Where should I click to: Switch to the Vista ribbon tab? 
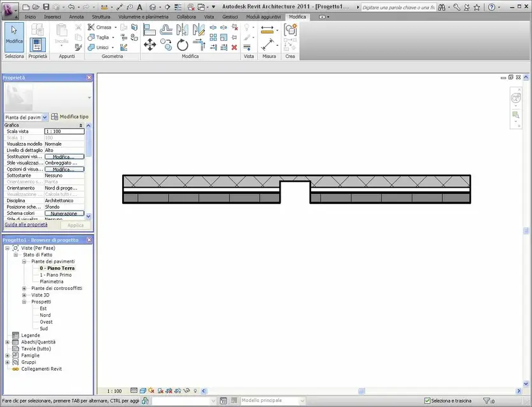(209, 17)
